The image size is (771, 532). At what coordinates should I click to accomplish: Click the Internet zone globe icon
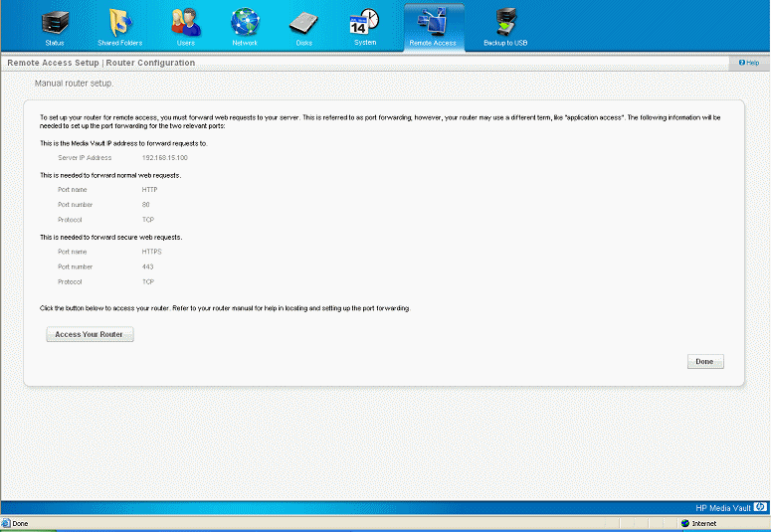click(685, 523)
